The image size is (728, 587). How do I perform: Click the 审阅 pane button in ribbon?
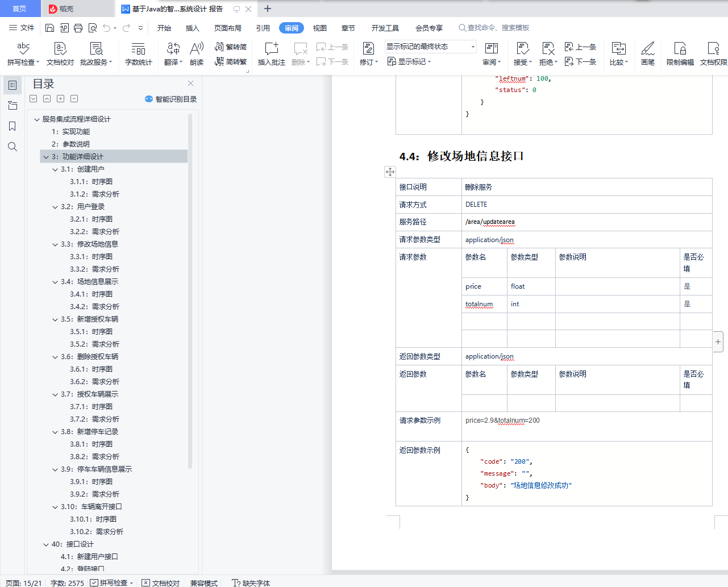point(492,54)
